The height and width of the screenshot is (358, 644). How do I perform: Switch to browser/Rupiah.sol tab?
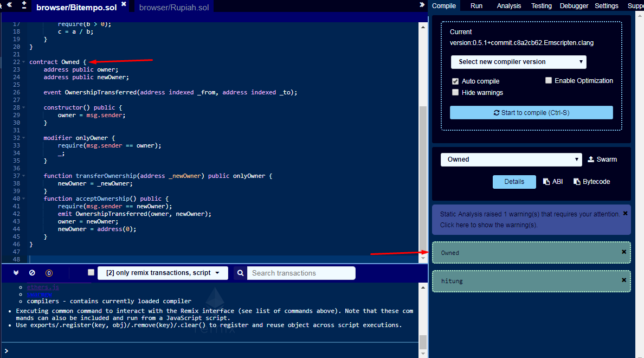click(x=174, y=8)
